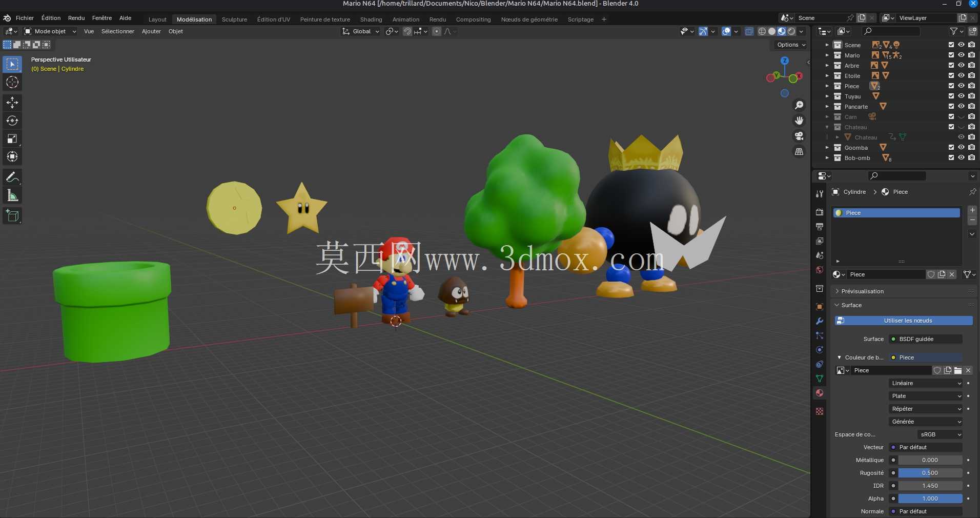Disable rendering of the Bob-omb collection

coord(972,157)
